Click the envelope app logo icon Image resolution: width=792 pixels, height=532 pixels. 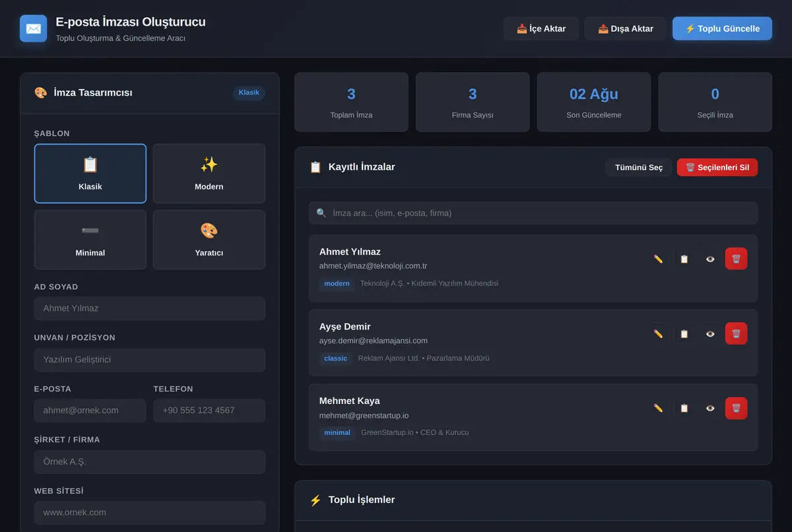34,28
